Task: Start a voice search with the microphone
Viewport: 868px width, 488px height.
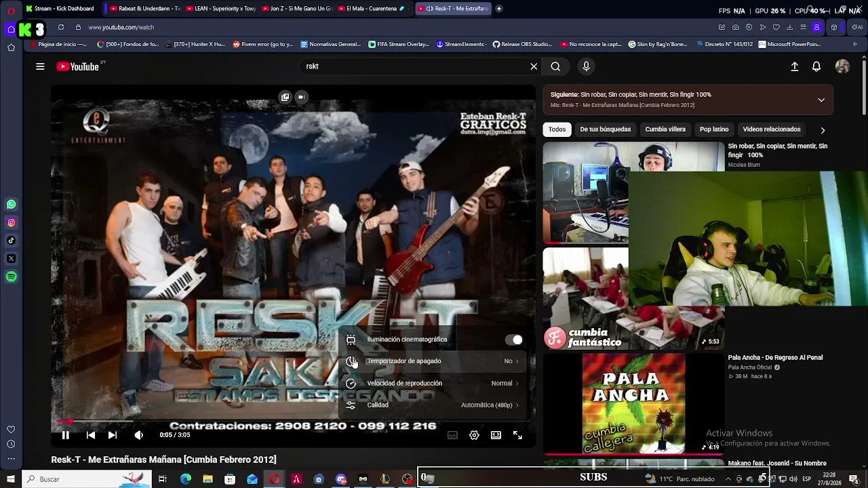Action: click(x=587, y=66)
